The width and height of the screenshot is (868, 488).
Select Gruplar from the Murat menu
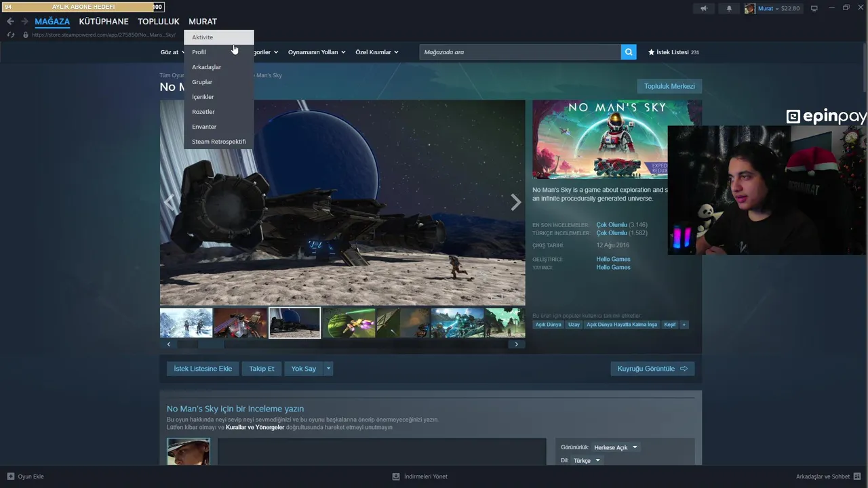pyautogui.click(x=219, y=82)
